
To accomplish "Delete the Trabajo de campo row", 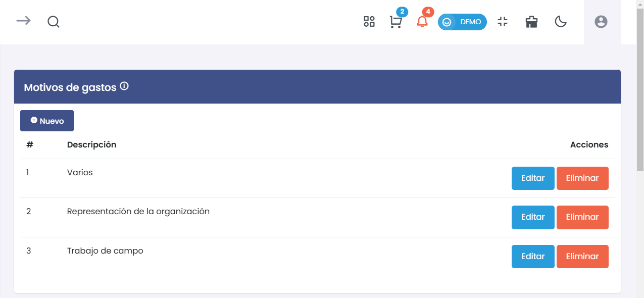I will [582, 257].
